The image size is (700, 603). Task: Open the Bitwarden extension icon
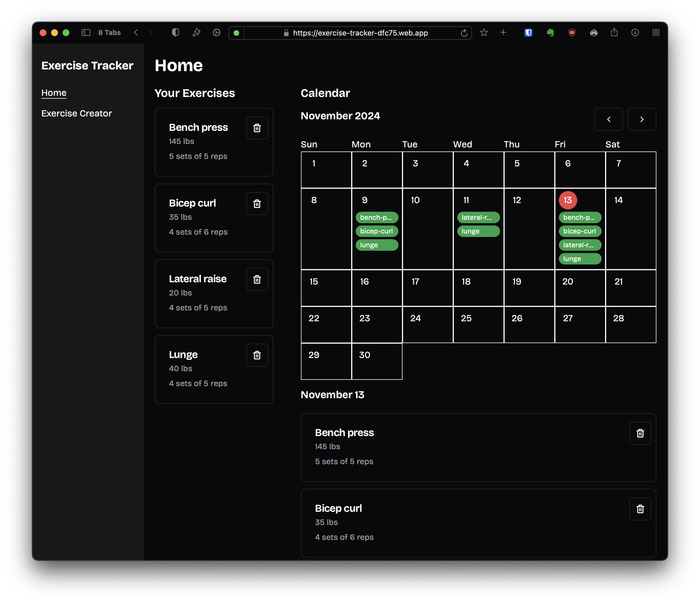point(528,33)
